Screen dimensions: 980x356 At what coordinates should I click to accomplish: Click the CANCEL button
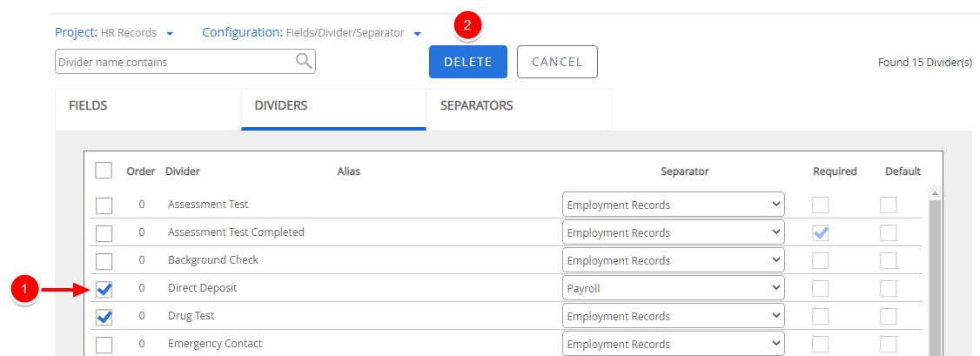[557, 62]
